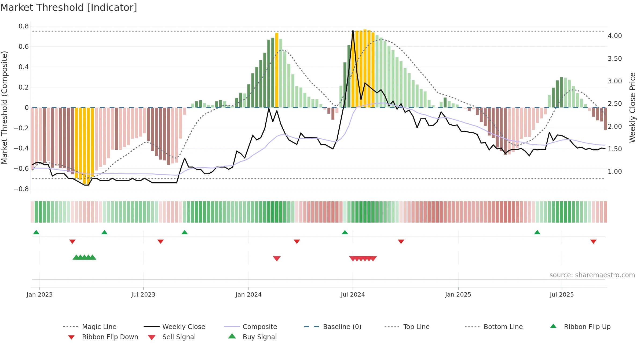This screenshot has width=644, height=362.
Task: Click the Ribbon Flip Up marker just before Jul 2024
Action: (345, 232)
